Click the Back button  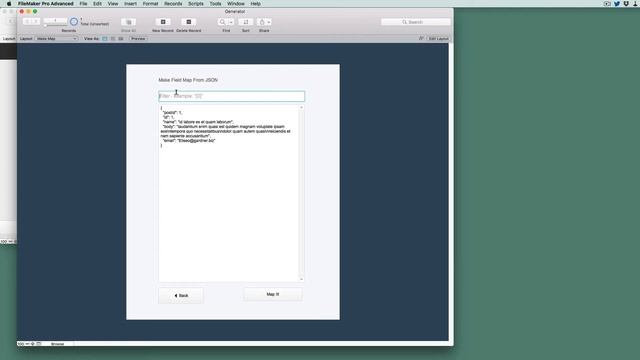click(x=181, y=295)
